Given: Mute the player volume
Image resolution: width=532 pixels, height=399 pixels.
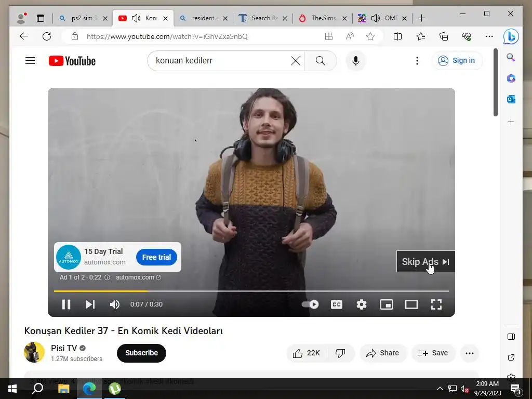Looking at the screenshot, I should [115, 304].
